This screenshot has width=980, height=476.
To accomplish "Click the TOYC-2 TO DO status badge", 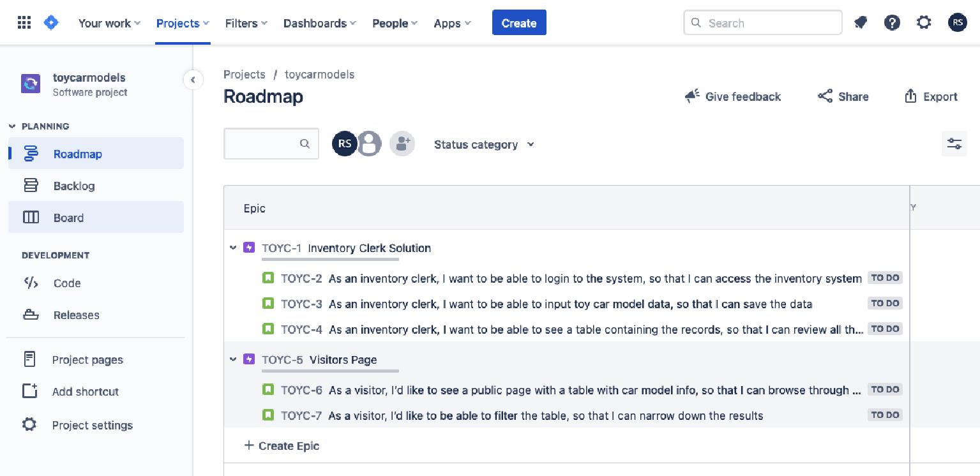I will point(885,278).
